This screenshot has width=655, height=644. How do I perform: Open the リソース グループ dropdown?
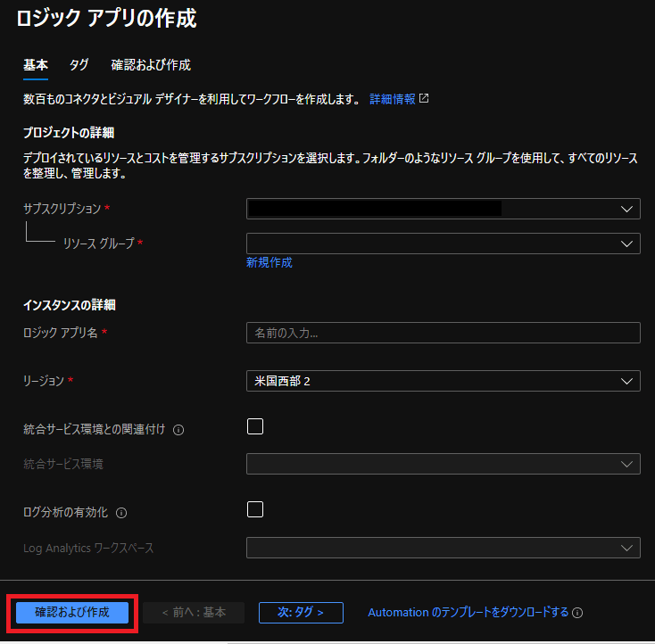coord(444,244)
